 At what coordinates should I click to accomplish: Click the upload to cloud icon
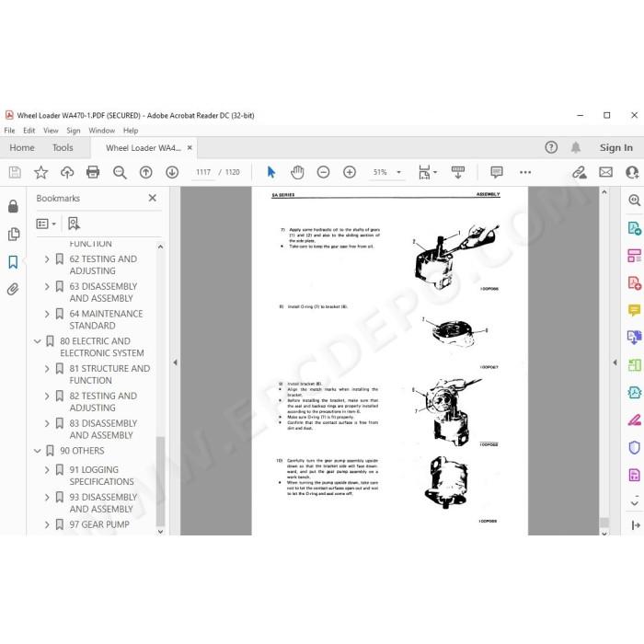tap(67, 172)
